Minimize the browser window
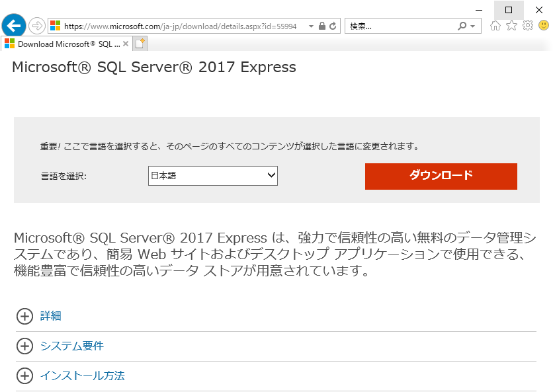Image resolution: width=555 pixels, height=392 pixels. 479,10
